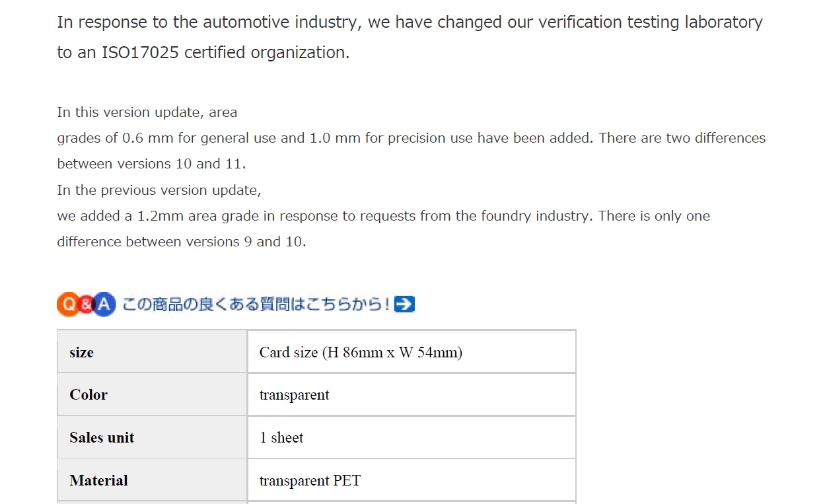Select the 'size' table header cell

pyautogui.click(x=152, y=352)
